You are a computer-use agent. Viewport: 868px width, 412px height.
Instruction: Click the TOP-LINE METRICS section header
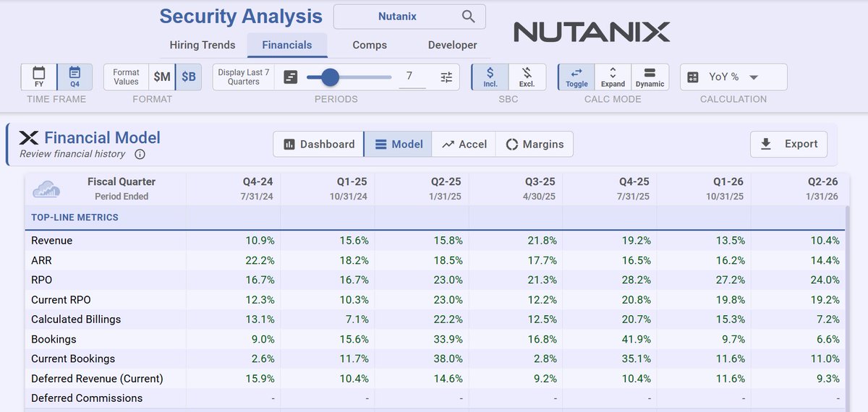click(x=75, y=218)
